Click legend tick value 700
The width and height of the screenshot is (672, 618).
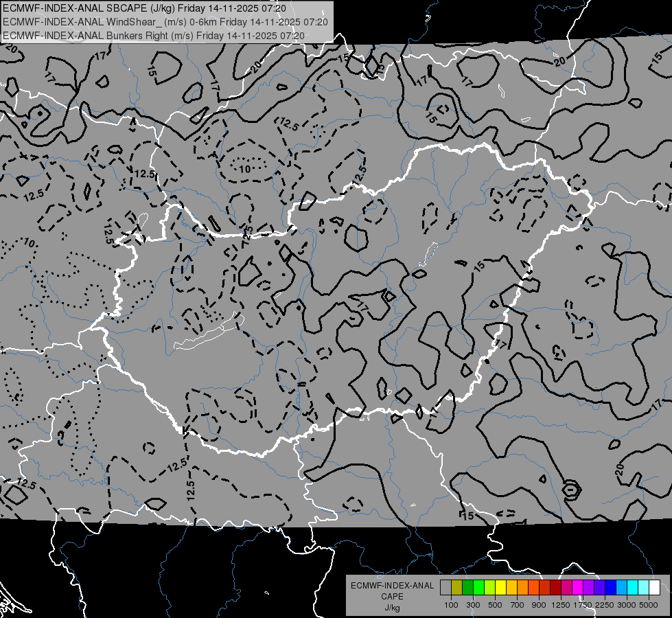(518, 605)
